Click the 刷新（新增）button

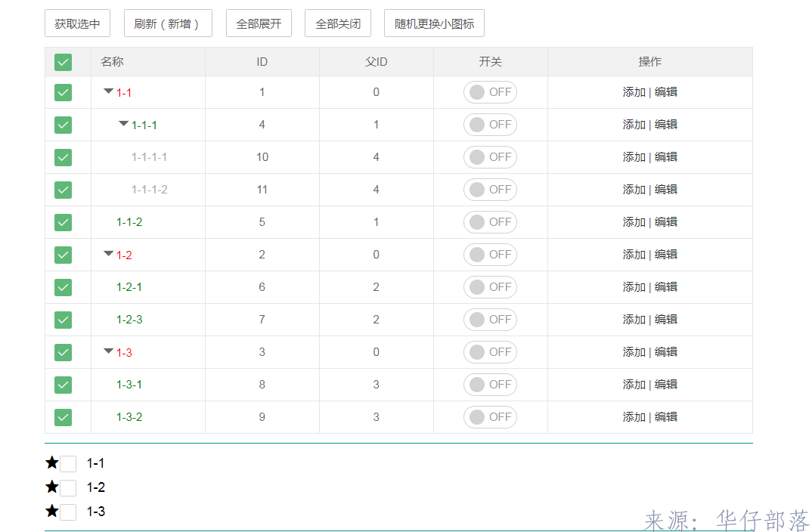tap(168, 23)
